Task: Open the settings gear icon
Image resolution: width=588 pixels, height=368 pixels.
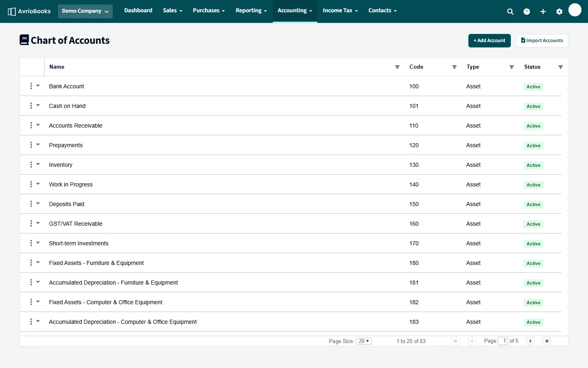Action: 559,12
